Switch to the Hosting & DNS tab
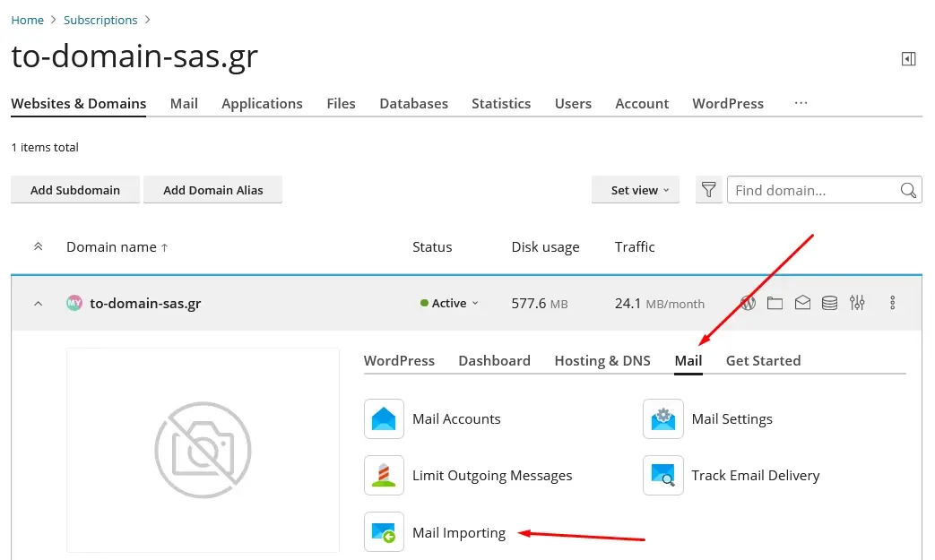 (602, 360)
